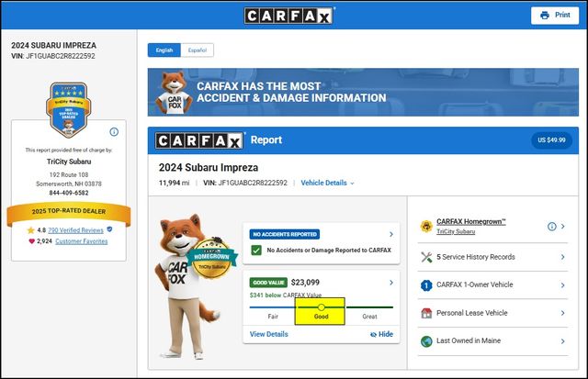This screenshot has width=588, height=379.
Task: Click the 11,994 mi mileage text
Action: click(174, 183)
